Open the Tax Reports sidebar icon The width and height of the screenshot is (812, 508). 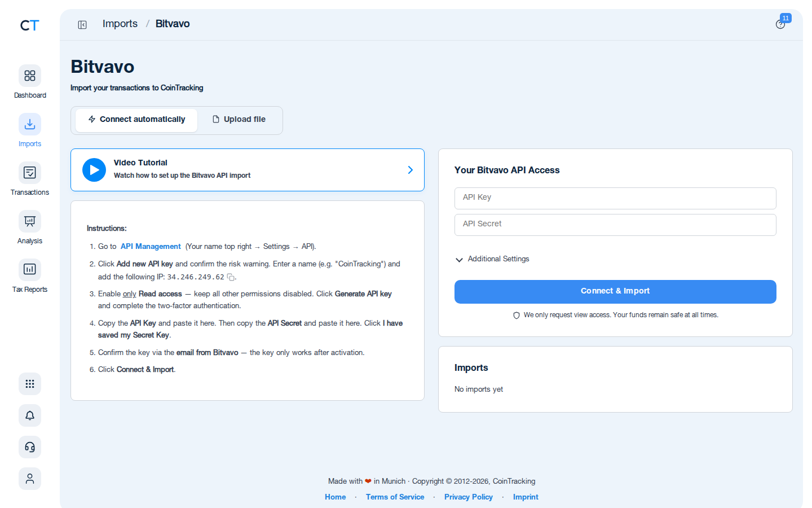pos(30,270)
